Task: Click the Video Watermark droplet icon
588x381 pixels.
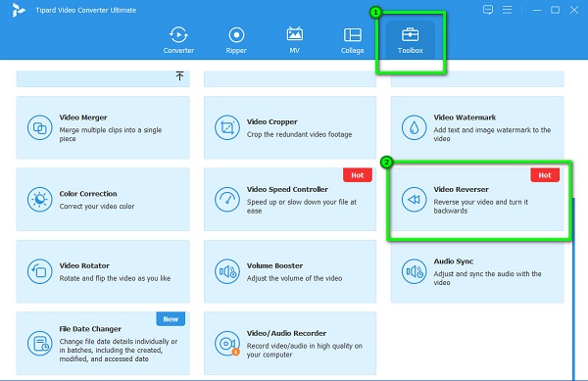Action: 414,127
